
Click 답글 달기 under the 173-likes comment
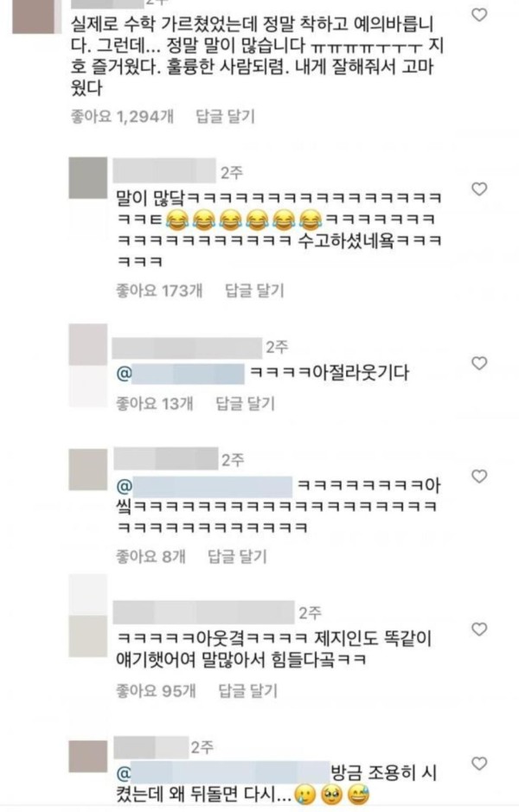tap(254, 291)
